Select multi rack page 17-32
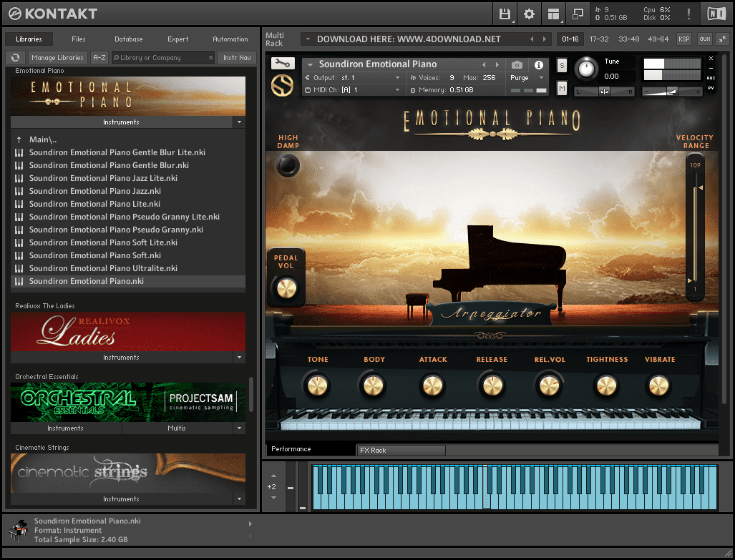Viewport: 735px width, 560px height. click(599, 39)
